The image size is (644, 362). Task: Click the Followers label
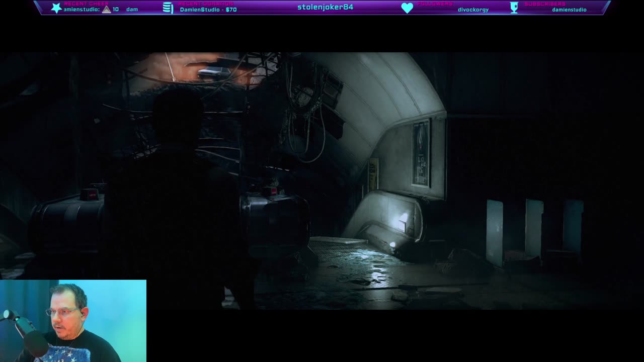click(x=434, y=4)
